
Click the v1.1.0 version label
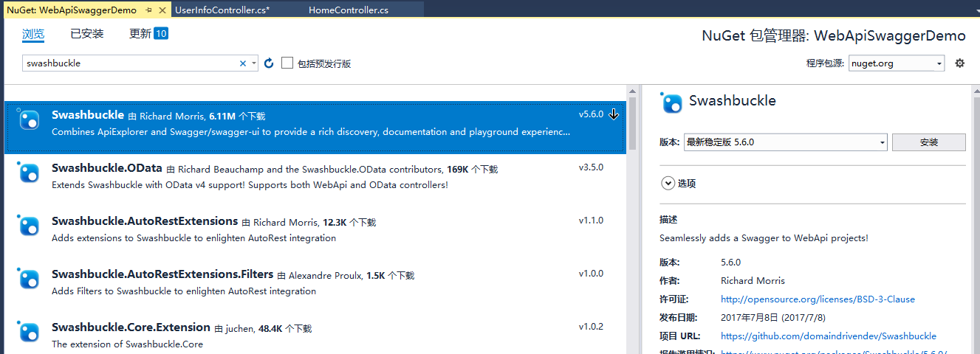coord(591,221)
